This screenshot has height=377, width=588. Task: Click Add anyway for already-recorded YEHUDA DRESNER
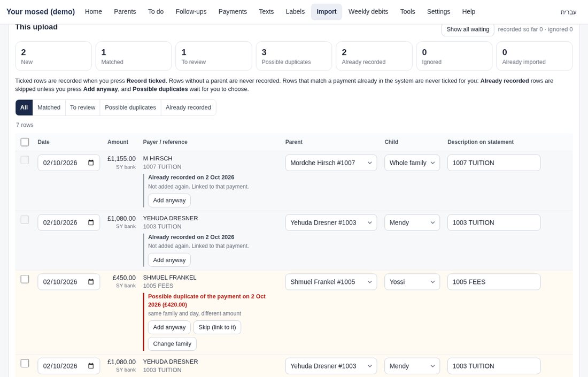click(x=169, y=260)
